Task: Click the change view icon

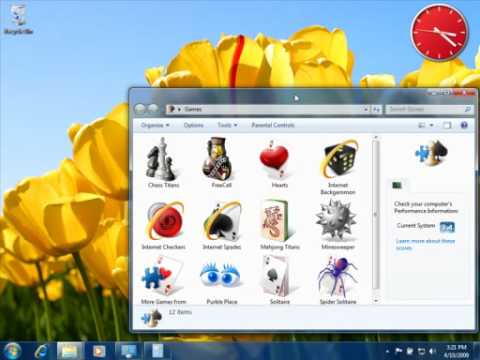Action: point(422,125)
